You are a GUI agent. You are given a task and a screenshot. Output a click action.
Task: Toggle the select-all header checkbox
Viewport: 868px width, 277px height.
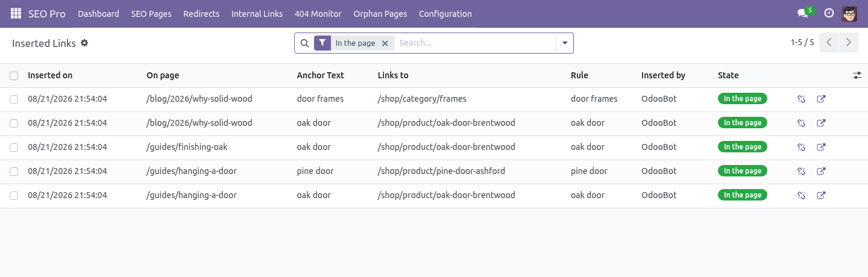pos(14,76)
